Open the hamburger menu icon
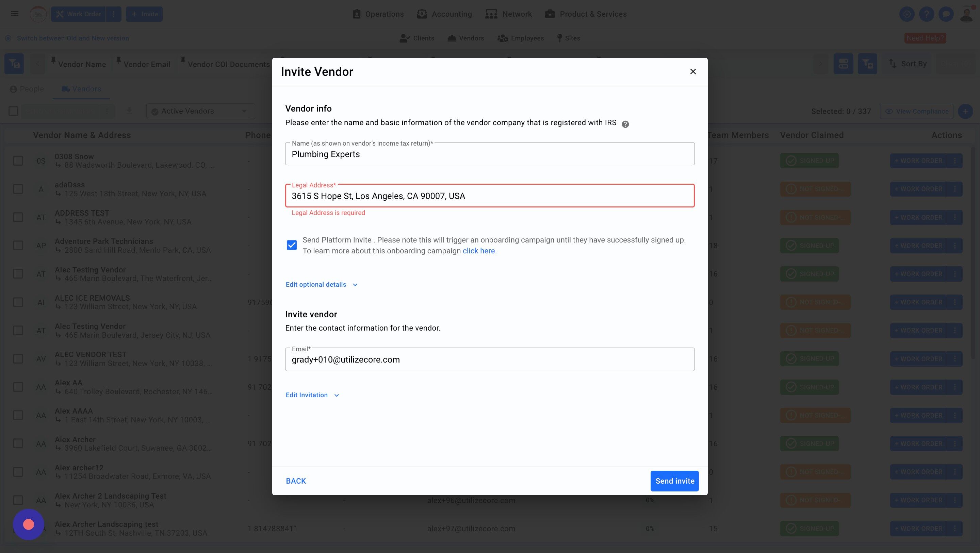980x553 pixels. point(14,14)
